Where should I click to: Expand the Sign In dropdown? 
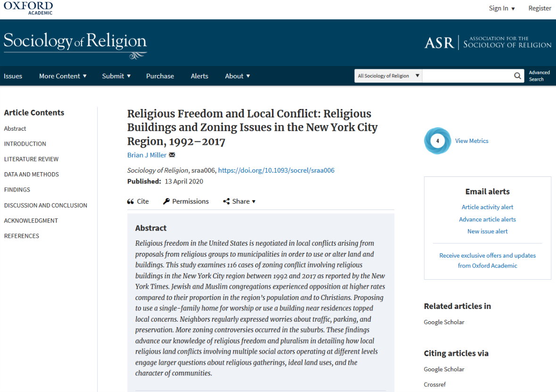point(501,8)
